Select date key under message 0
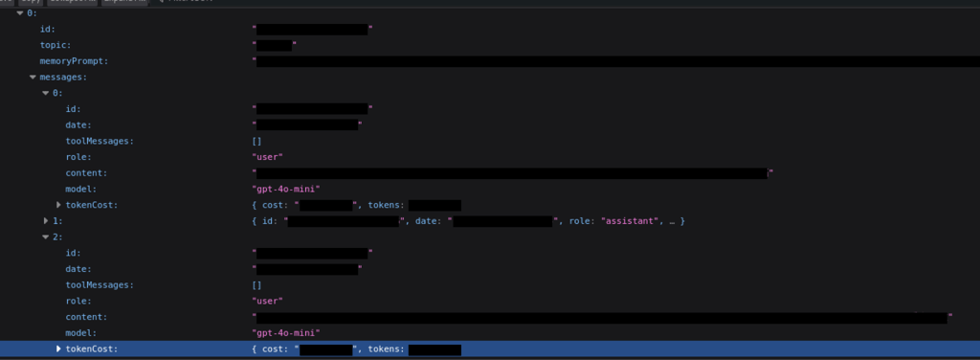Screen dimensions: 980x360 pyautogui.click(x=78, y=125)
